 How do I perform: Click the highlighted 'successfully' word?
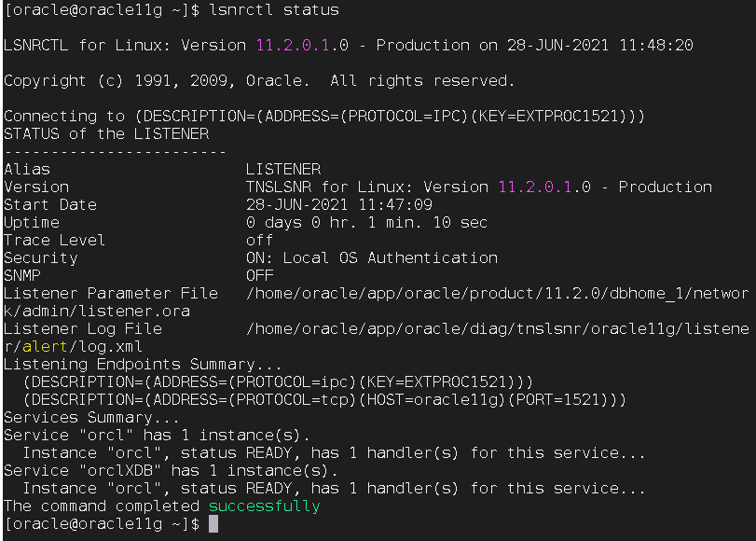pyautogui.click(x=264, y=506)
